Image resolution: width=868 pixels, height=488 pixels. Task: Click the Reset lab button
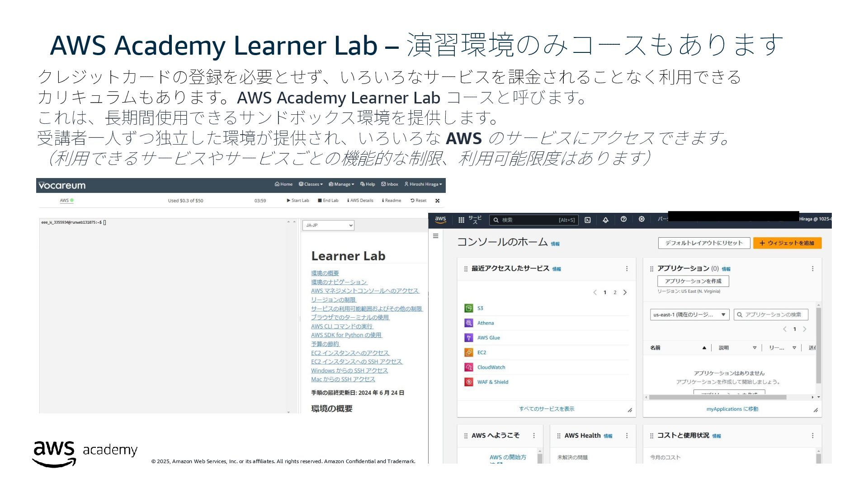(x=418, y=201)
